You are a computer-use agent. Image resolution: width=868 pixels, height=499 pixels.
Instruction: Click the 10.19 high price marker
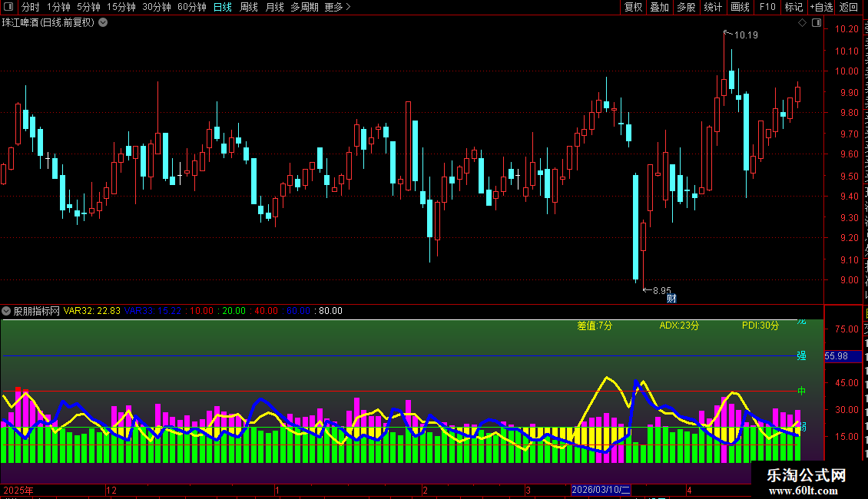click(x=746, y=35)
